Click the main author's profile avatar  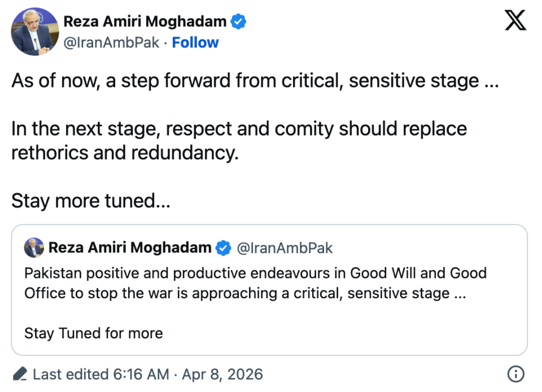pyautogui.click(x=34, y=32)
